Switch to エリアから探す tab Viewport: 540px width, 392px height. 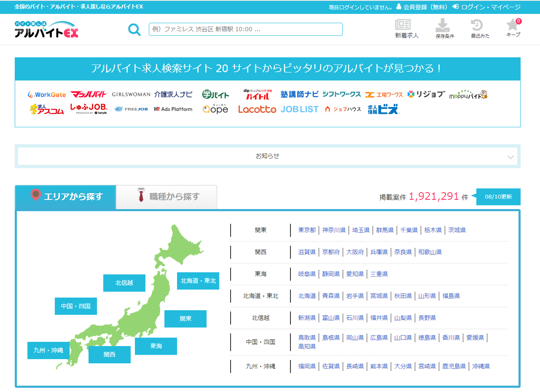[65, 197]
